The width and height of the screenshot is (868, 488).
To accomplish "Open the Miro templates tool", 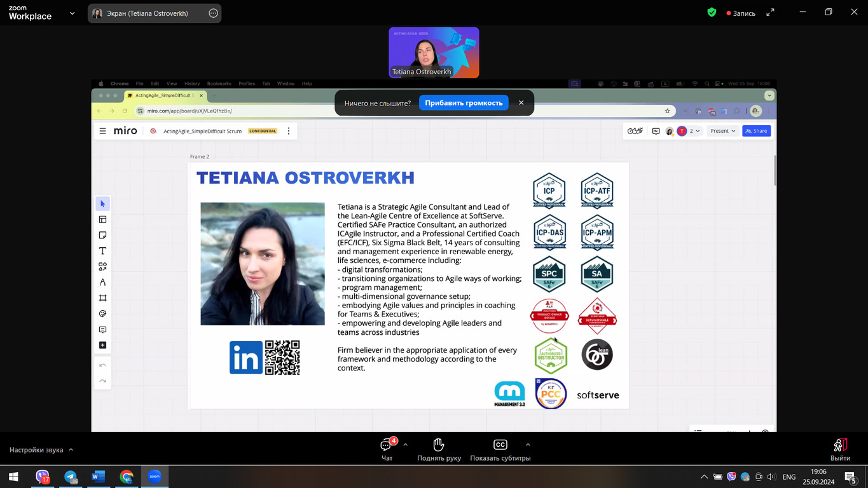I will click(x=102, y=219).
